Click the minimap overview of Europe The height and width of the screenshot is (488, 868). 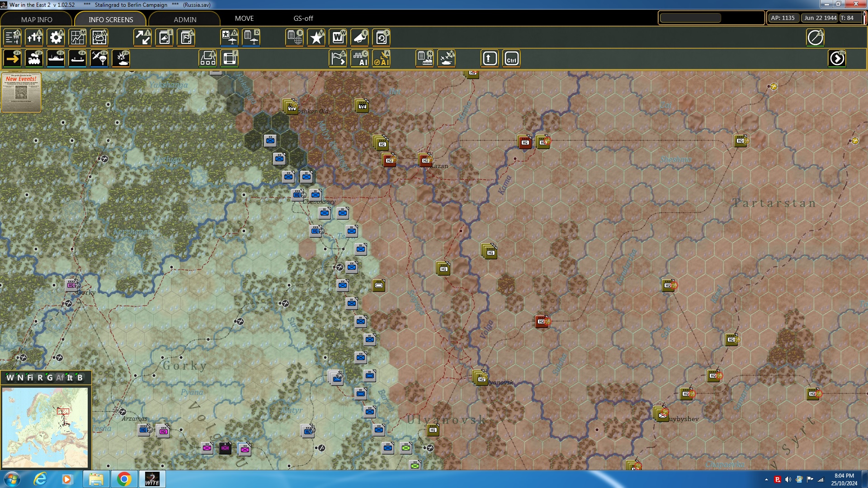[x=45, y=427]
